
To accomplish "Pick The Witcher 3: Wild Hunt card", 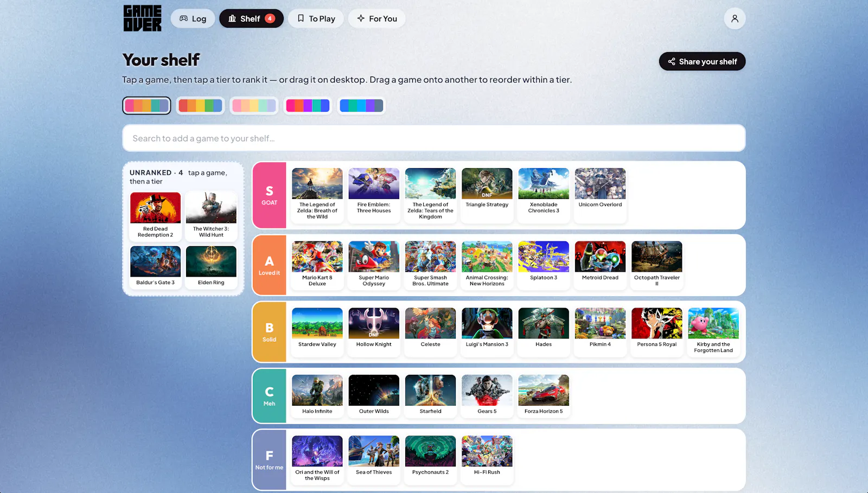I will coord(211,216).
